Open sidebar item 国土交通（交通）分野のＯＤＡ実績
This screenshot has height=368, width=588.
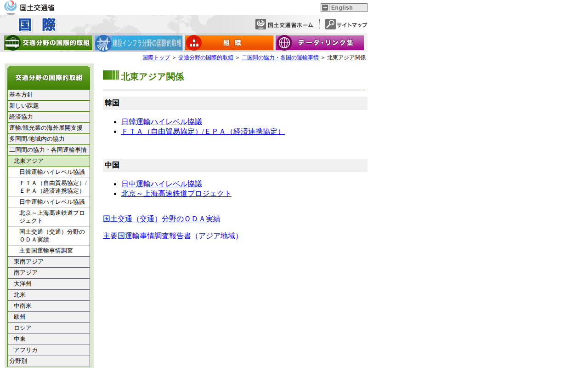coord(49,236)
